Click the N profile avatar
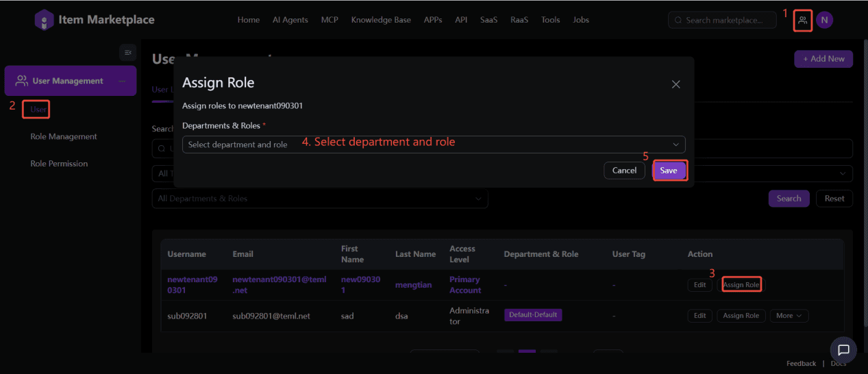868x374 pixels. click(824, 20)
